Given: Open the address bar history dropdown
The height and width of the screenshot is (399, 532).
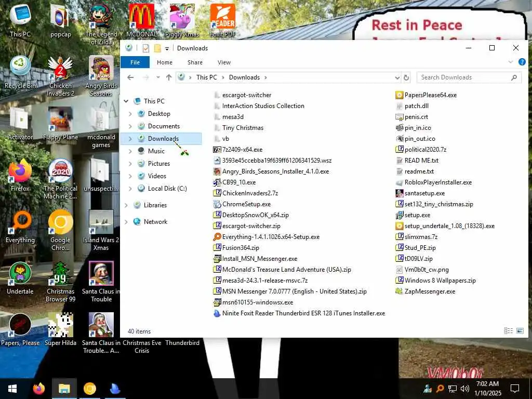Looking at the screenshot, I should pos(397,78).
